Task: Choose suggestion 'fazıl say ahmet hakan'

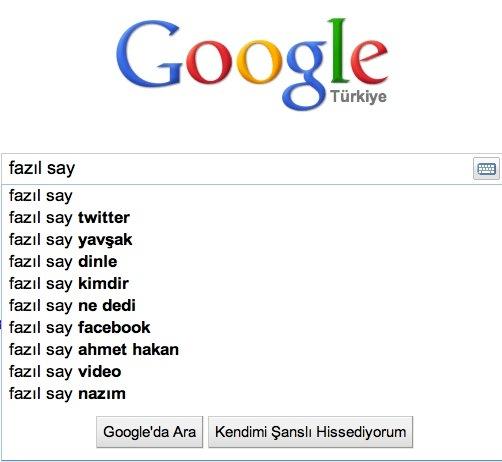Action: tap(251, 350)
